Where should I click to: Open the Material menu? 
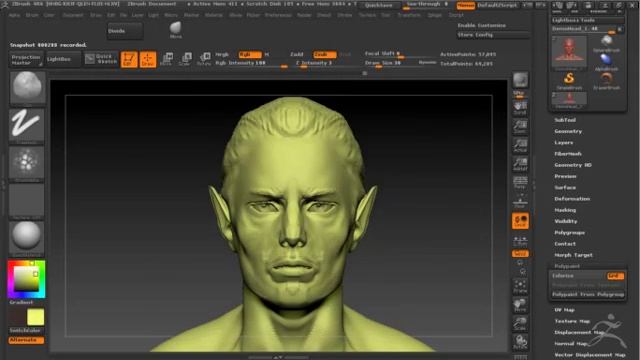click(213, 15)
